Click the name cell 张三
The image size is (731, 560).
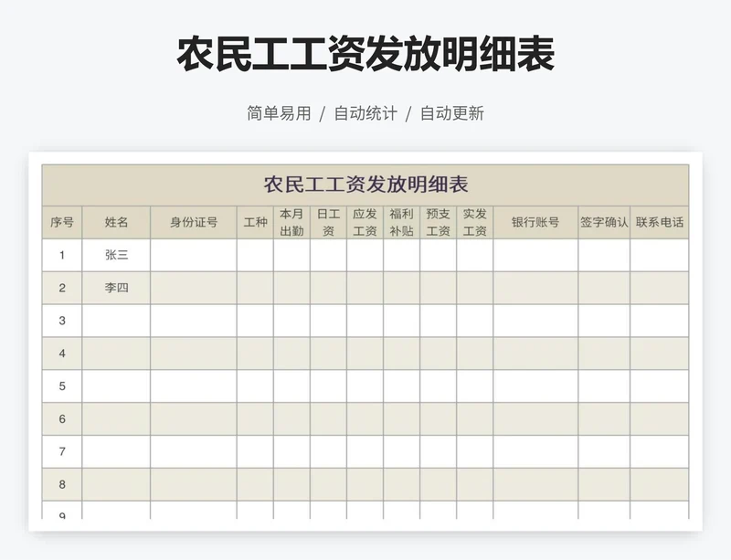click(x=116, y=255)
